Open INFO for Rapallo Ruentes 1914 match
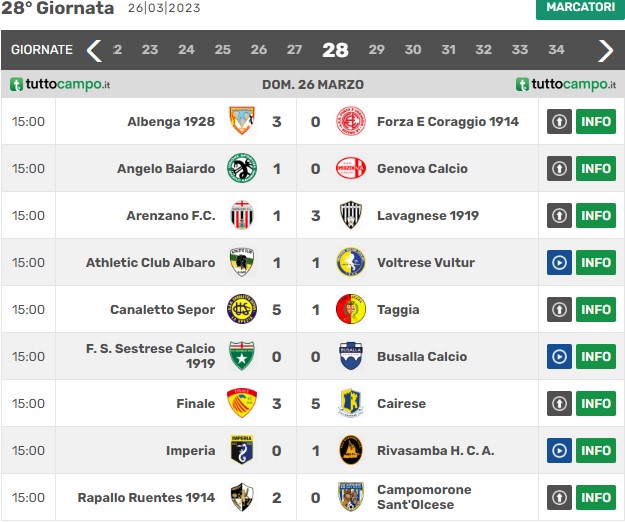Viewport: 625px width, 522px height. (596, 497)
